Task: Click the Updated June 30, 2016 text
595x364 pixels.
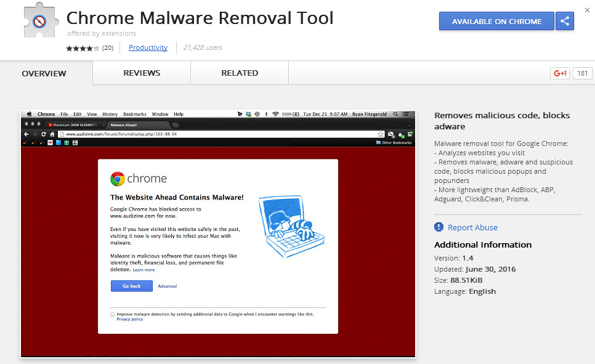Action: point(475,269)
